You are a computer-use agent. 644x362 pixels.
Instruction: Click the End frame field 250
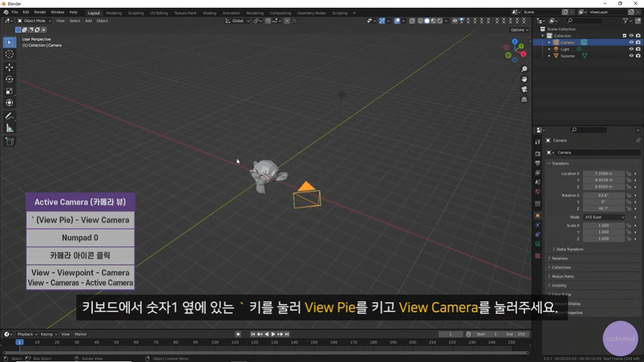click(517, 334)
